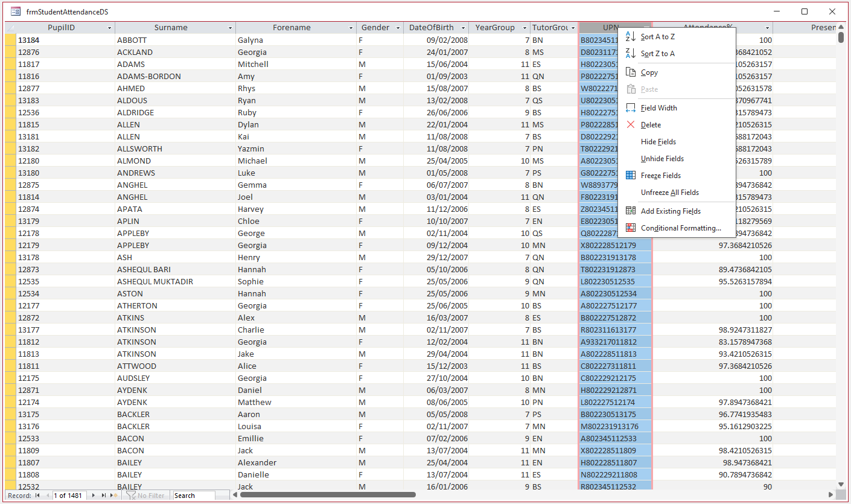Open YearGroup column filter dropdown

point(524,28)
